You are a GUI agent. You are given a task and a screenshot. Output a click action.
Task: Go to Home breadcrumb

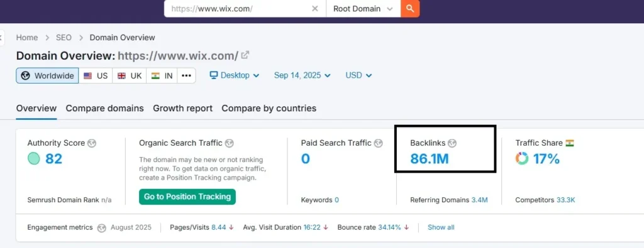(27, 38)
